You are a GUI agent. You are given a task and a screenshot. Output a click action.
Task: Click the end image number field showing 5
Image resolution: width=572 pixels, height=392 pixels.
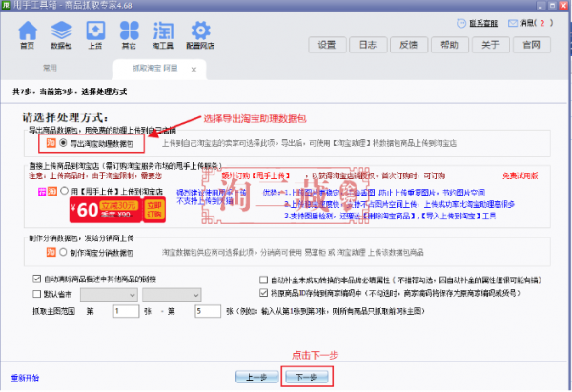(x=208, y=311)
